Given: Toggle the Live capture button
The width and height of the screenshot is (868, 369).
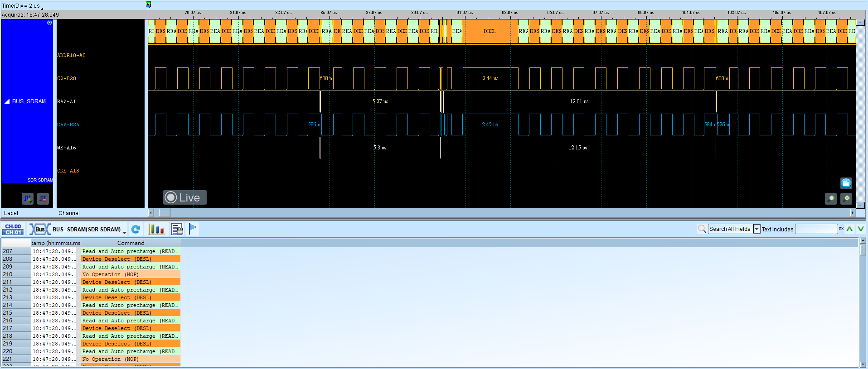Looking at the screenshot, I should pos(184,197).
